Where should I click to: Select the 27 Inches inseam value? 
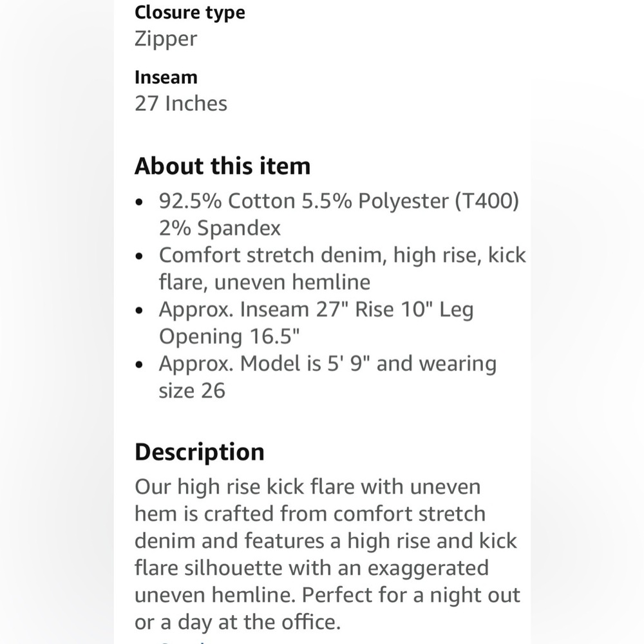point(181,104)
